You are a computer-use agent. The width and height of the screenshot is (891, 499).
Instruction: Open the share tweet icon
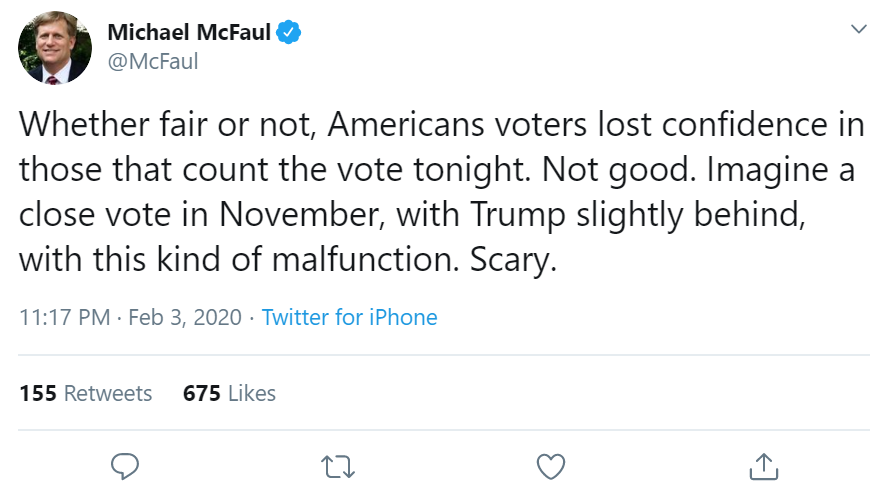point(764,465)
